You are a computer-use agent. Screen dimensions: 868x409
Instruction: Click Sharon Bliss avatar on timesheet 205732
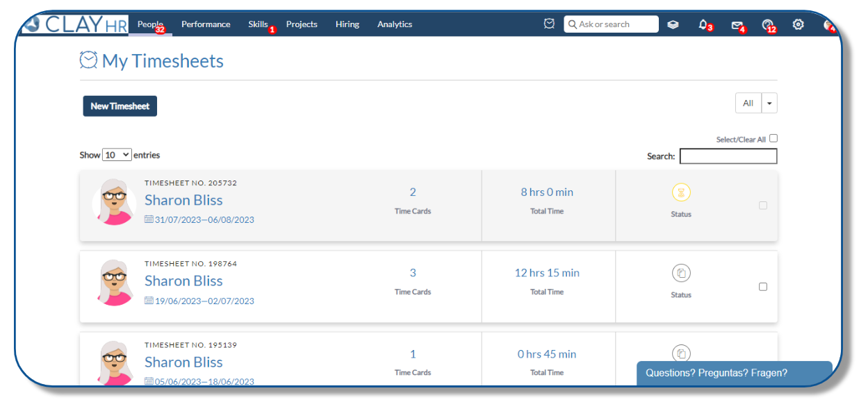coord(115,203)
